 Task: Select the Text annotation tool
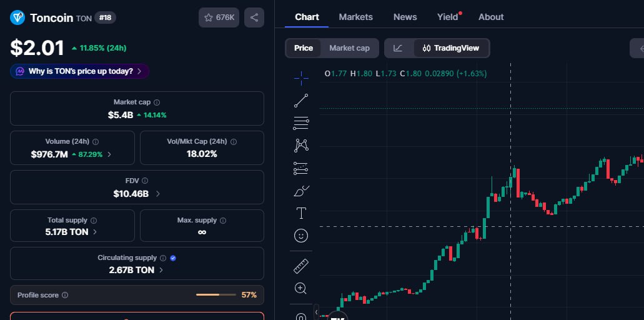pos(301,213)
